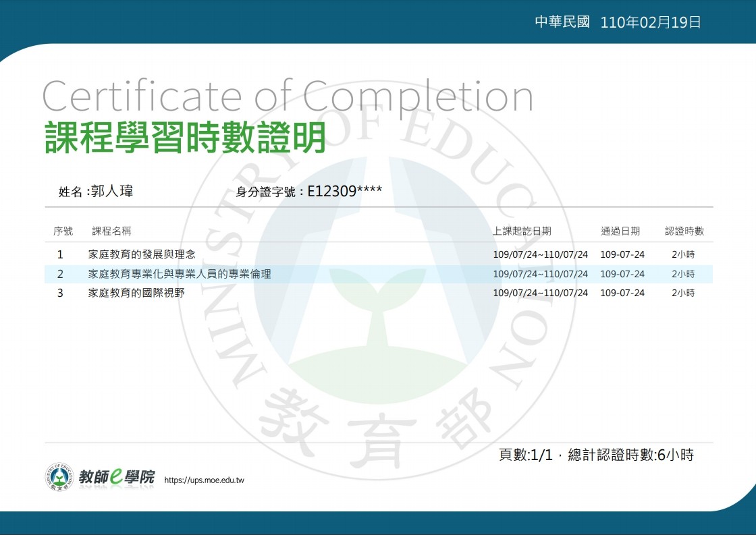The height and width of the screenshot is (535, 756).
Task: Click the 教師e學院 logo text
Action: pos(117,477)
